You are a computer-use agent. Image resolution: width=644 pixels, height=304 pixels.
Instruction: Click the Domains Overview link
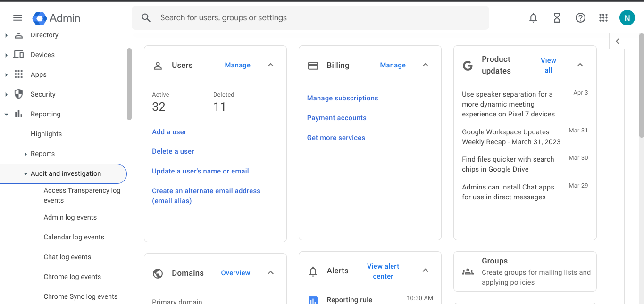click(236, 273)
